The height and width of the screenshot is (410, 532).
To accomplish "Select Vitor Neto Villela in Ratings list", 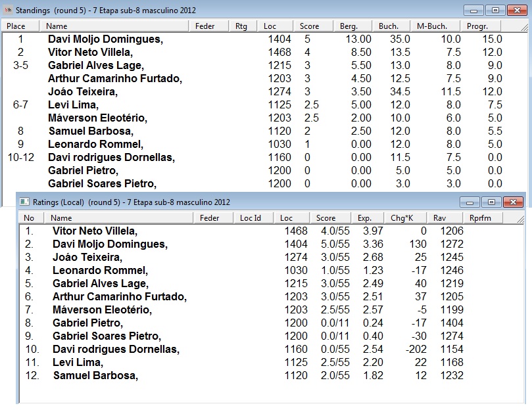I will 95,231.
